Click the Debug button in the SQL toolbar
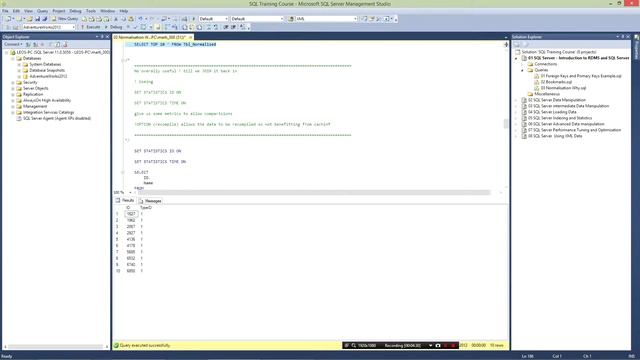 point(113,27)
